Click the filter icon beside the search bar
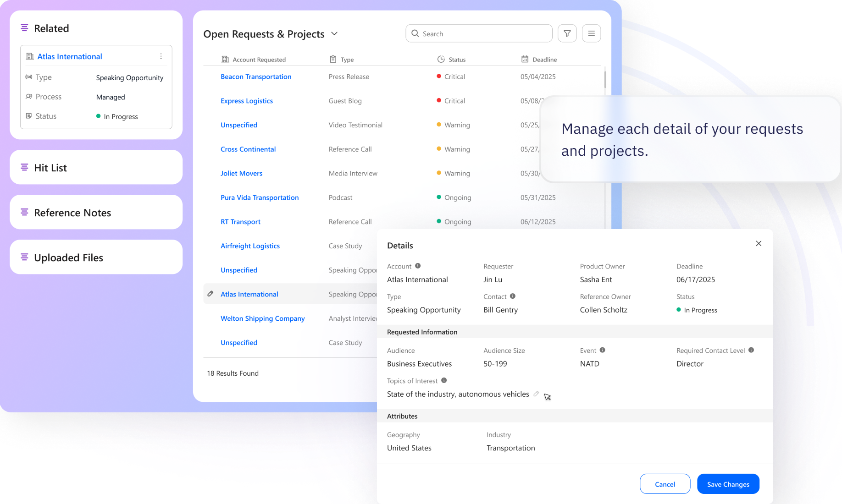Screen dimensions: 842x504 coord(567,33)
